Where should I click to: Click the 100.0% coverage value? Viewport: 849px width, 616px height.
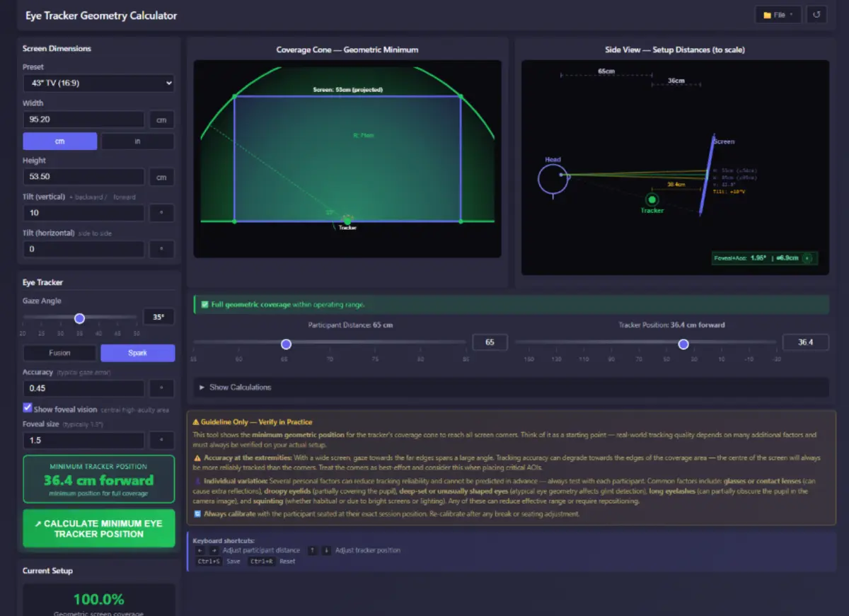tap(98, 600)
